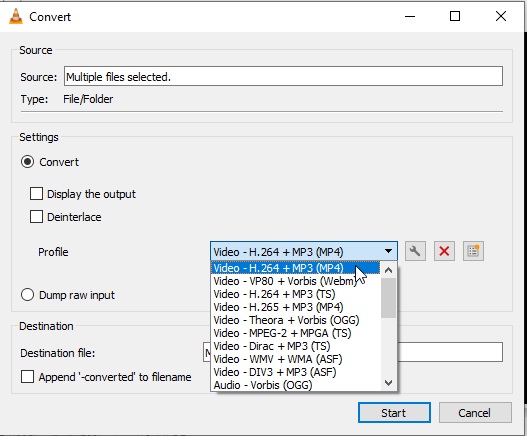This screenshot has width=527, height=436.
Task: Toggle the Deinterlace checkbox
Action: click(36, 217)
